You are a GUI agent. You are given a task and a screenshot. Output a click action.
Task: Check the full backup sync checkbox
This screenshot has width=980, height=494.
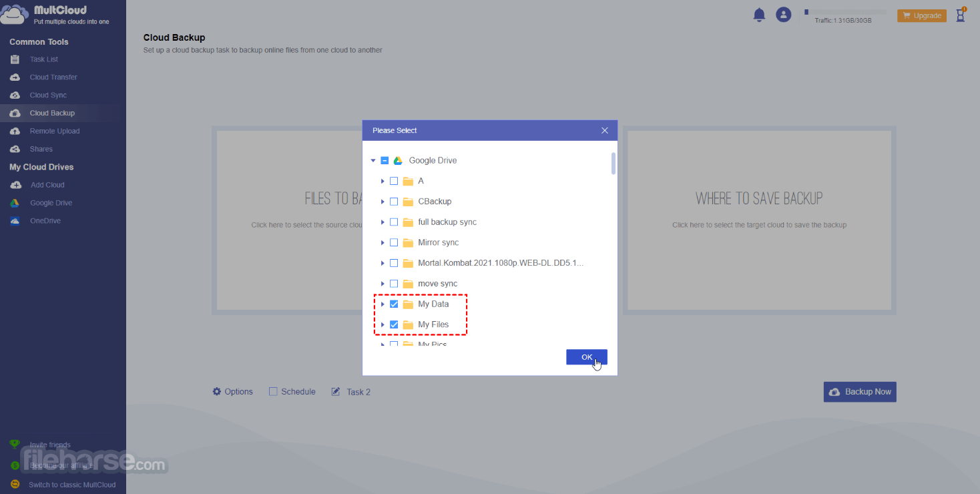point(394,222)
